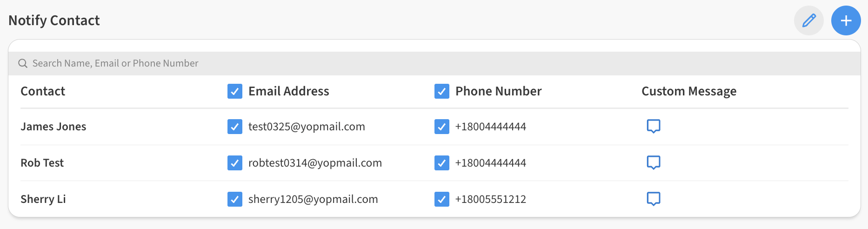The width and height of the screenshot is (868, 229).
Task: Uncheck email for Sherry Li
Action: [x=235, y=199]
